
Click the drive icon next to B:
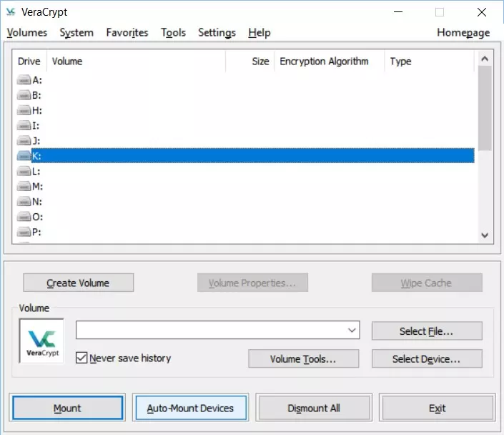(24, 95)
